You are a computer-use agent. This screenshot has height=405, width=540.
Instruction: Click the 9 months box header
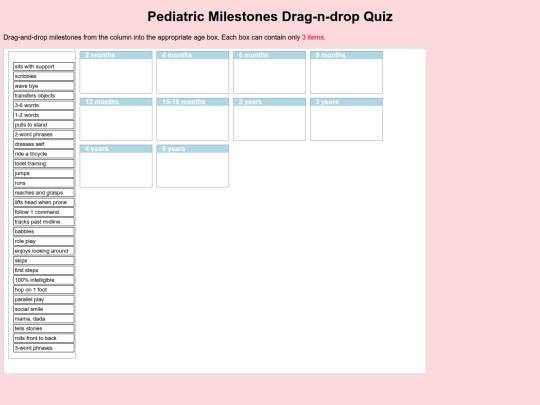(x=346, y=55)
